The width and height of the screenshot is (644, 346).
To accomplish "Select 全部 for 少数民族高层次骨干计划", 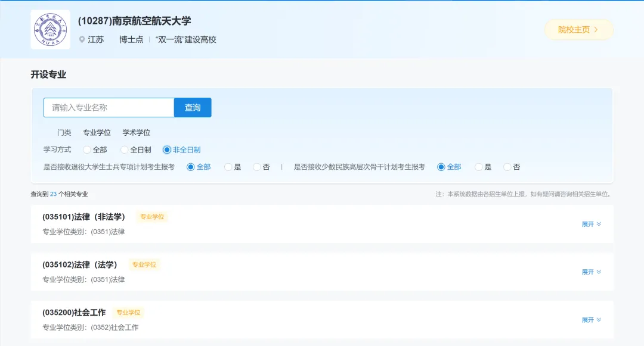I will click(449, 167).
